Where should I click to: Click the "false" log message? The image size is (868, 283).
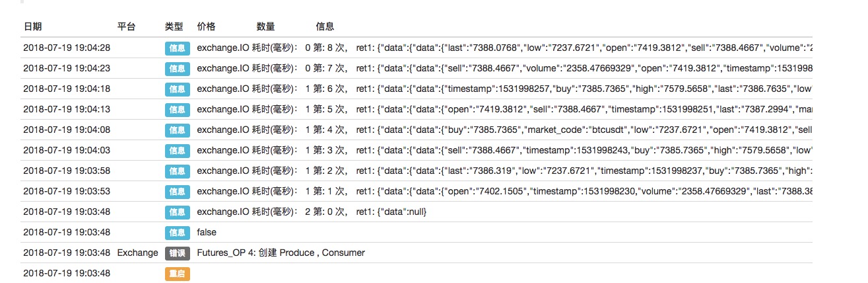[207, 232]
